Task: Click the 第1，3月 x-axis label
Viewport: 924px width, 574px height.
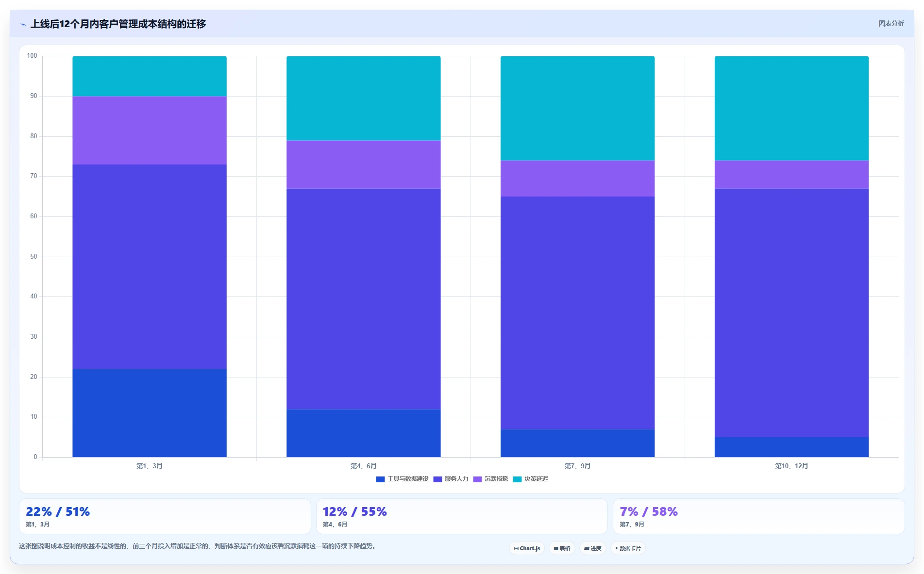Action: click(x=150, y=466)
